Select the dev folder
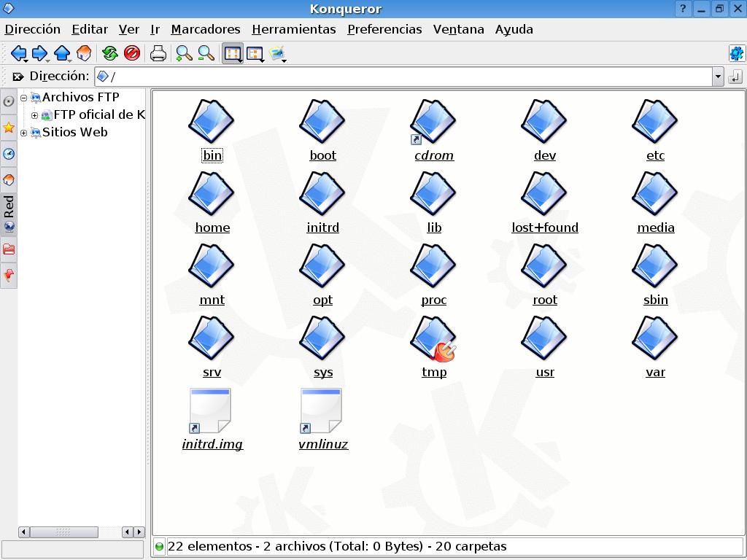The height and width of the screenshot is (560, 747). (x=544, y=122)
